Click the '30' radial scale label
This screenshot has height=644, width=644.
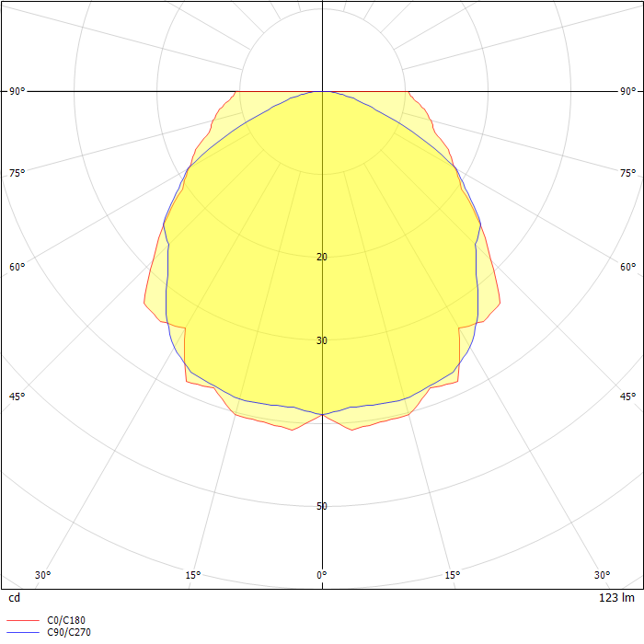click(322, 340)
